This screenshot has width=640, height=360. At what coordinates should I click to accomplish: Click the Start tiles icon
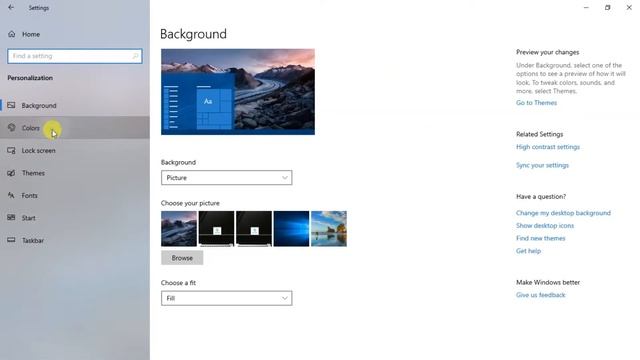pos(11,218)
